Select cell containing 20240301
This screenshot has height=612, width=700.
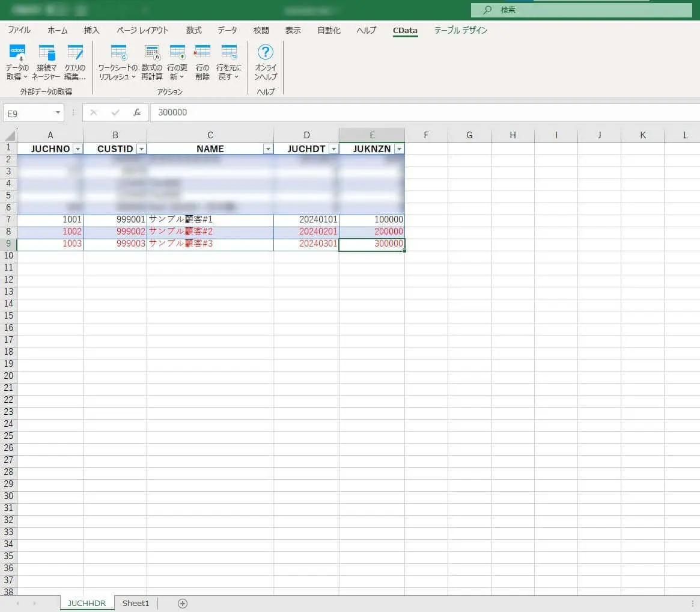pos(306,243)
